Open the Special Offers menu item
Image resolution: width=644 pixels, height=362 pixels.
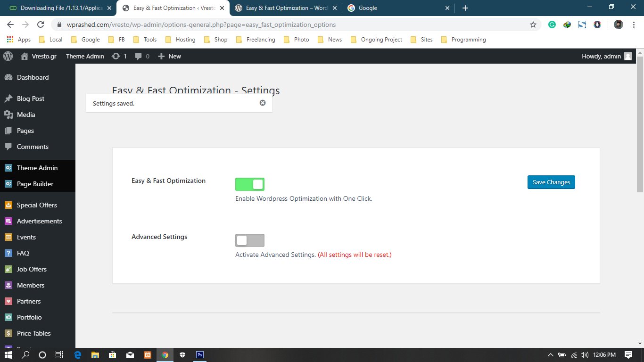(x=38, y=205)
